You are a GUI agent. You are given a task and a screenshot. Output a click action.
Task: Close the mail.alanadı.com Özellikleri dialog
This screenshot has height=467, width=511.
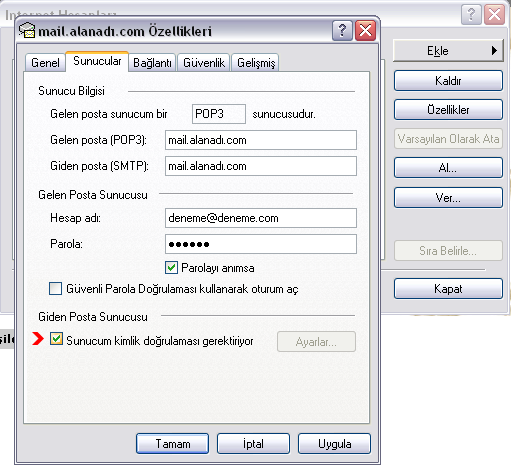(x=366, y=31)
